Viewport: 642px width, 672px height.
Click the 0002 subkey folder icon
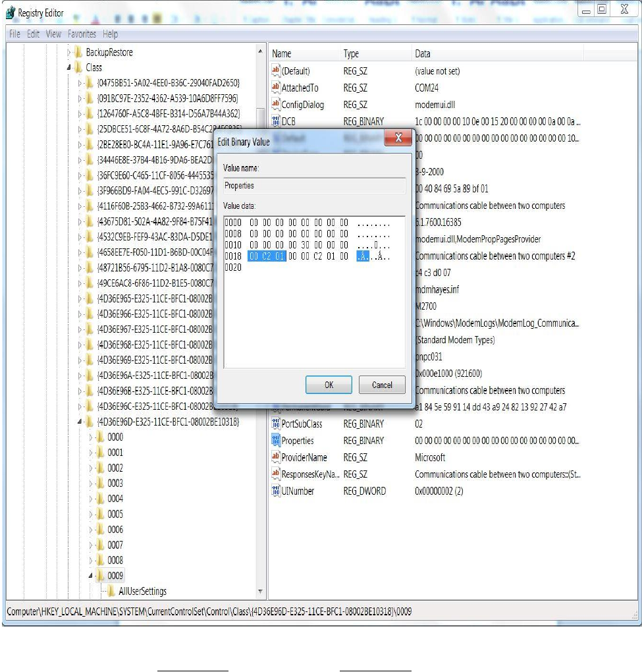click(x=100, y=468)
